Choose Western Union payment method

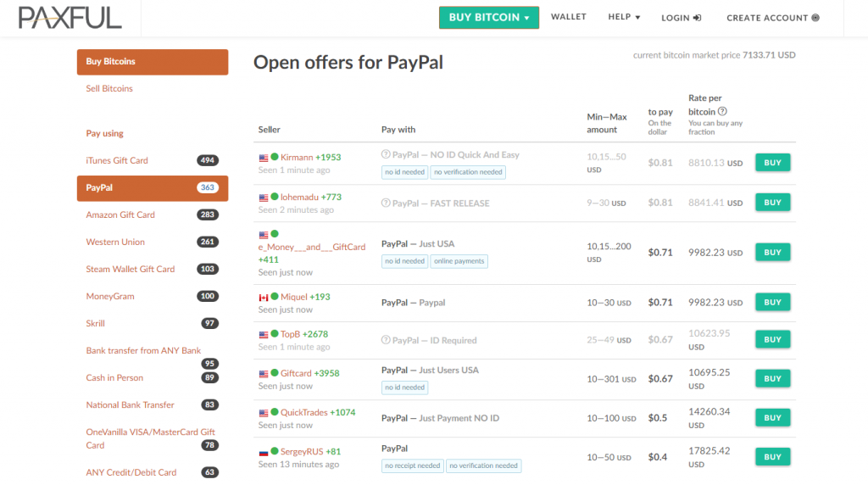(115, 242)
